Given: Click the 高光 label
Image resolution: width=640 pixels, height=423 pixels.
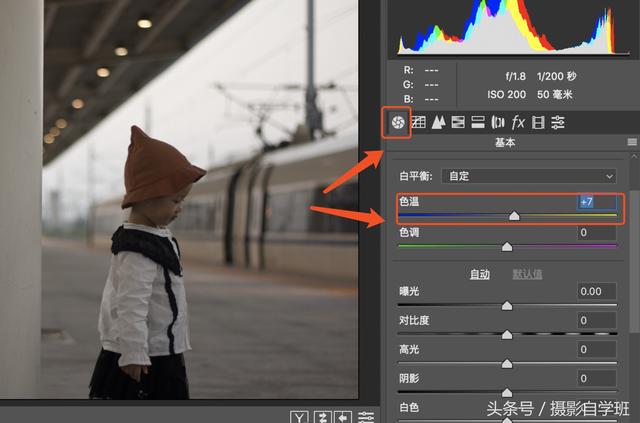Looking at the screenshot, I should pyautogui.click(x=409, y=350).
